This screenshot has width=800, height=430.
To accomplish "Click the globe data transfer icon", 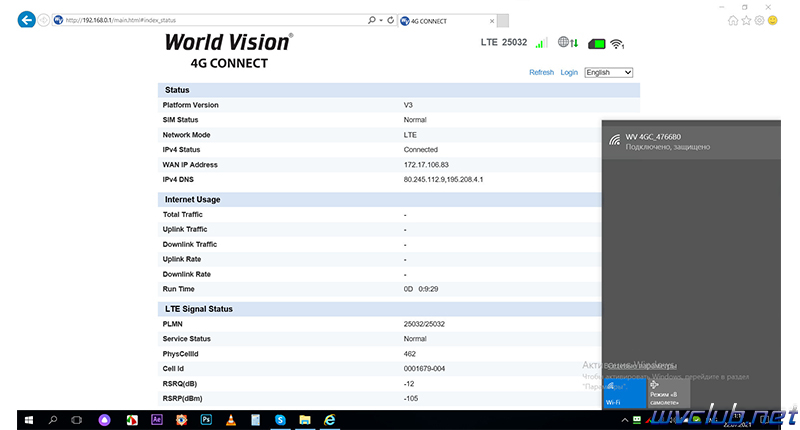I will (568, 42).
